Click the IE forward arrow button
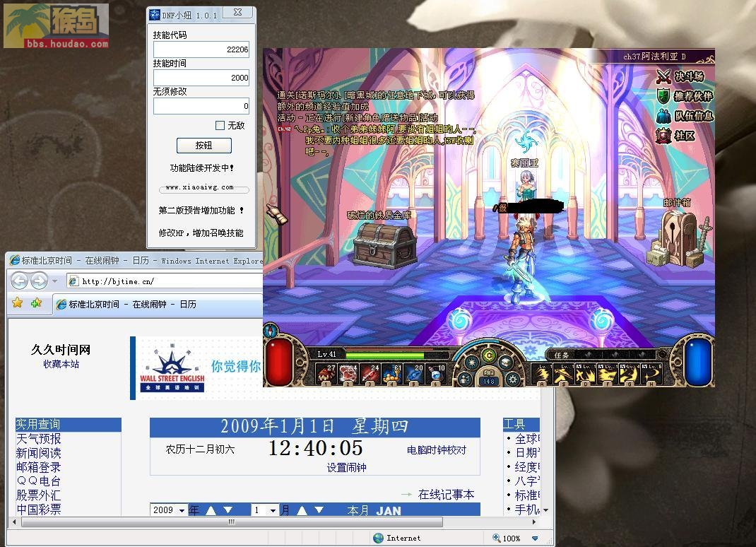 [x=40, y=281]
